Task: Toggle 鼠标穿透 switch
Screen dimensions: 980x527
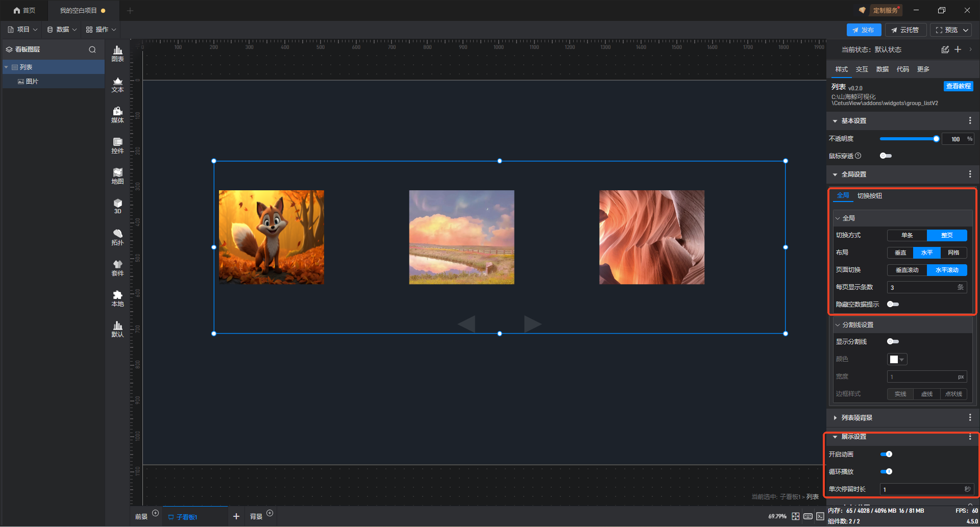Action: click(886, 156)
